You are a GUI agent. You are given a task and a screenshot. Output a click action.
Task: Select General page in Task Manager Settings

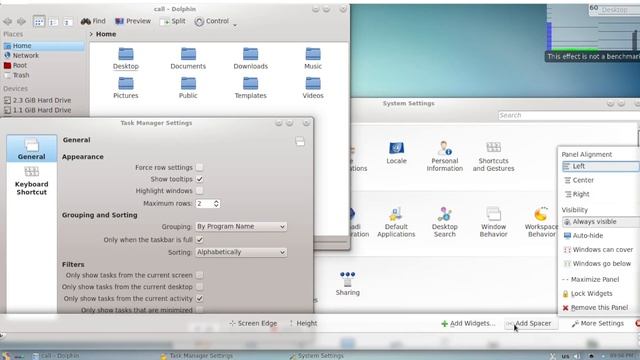(x=31, y=149)
